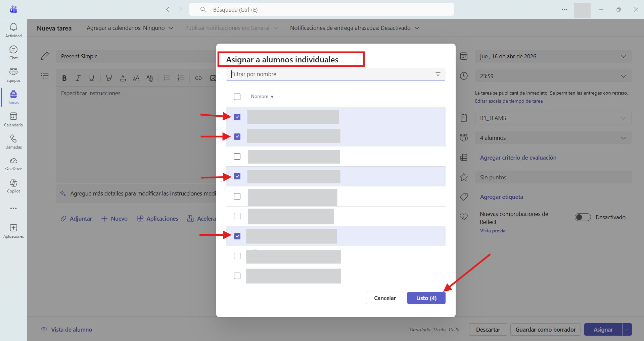Expand the B1_TEAMS class dropdown
The width and height of the screenshot is (644, 341).
pos(553,118)
